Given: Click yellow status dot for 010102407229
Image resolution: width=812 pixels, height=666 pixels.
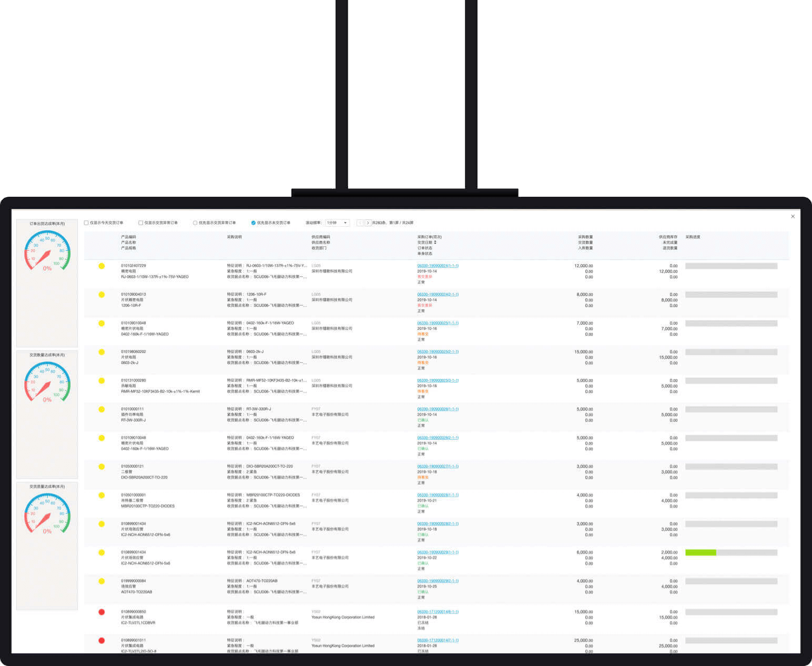Looking at the screenshot, I should [x=101, y=266].
